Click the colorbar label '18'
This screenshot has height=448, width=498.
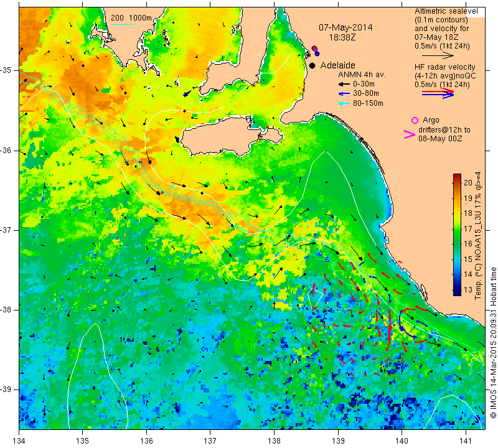(x=468, y=213)
